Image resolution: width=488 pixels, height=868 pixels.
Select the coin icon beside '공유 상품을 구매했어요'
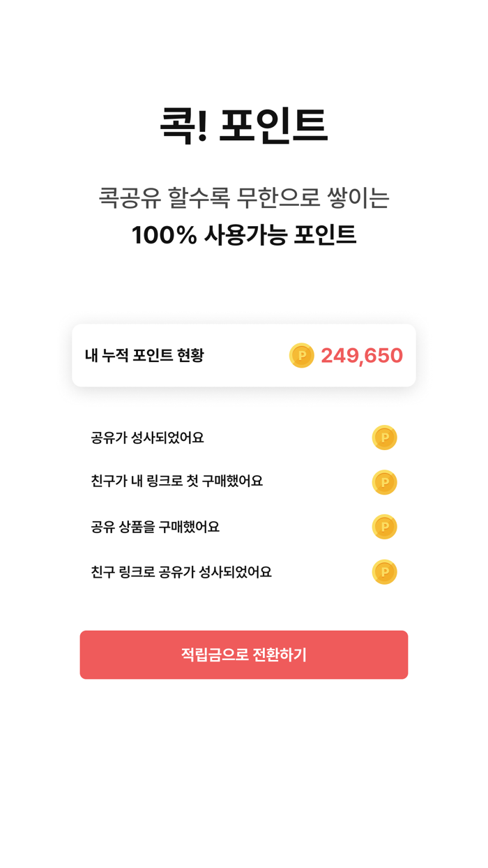click(384, 527)
